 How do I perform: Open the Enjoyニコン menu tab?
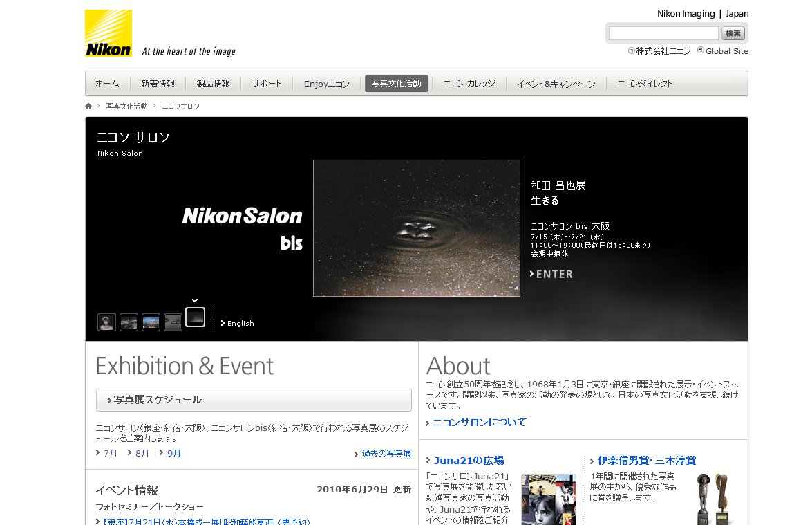click(x=327, y=84)
